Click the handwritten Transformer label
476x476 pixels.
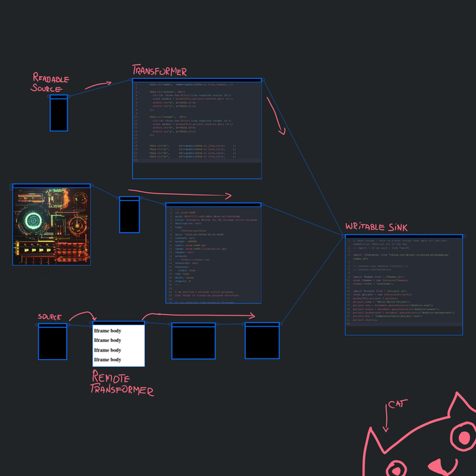(159, 71)
